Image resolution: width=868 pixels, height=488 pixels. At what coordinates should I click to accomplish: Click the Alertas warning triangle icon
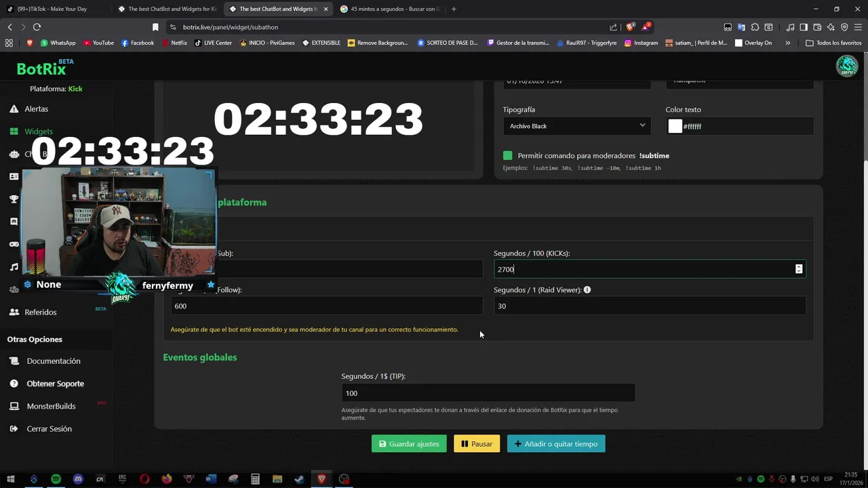(14, 109)
